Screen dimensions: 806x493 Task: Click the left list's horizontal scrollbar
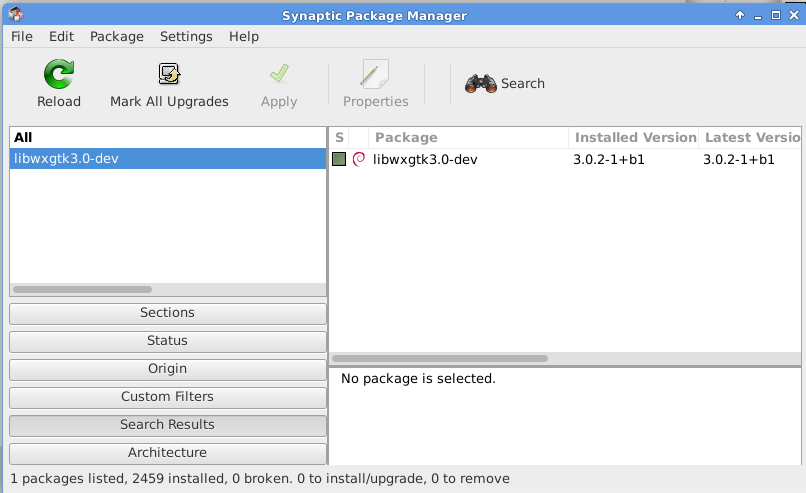tap(82, 289)
